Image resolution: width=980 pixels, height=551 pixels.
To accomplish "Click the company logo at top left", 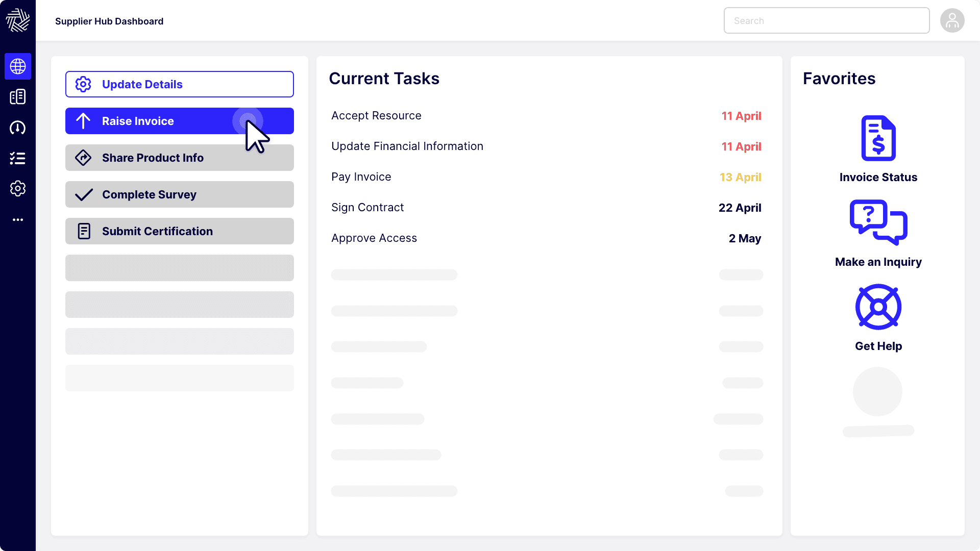I will (18, 20).
